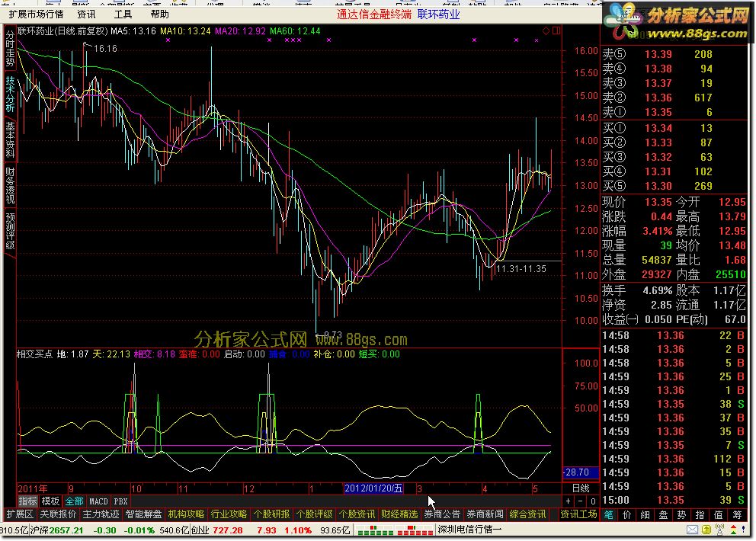
Task: Click the 深圳电信行情一 server label
Action: (x=469, y=530)
